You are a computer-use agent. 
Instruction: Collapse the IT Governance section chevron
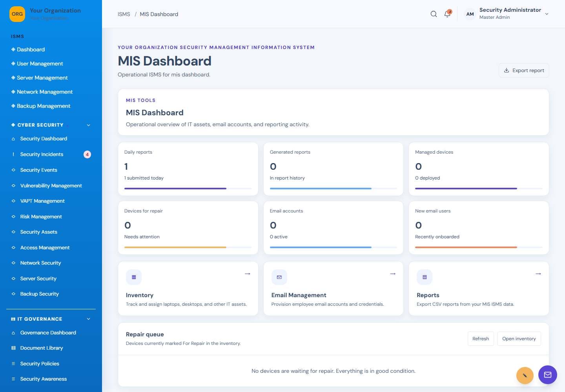tap(88, 319)
